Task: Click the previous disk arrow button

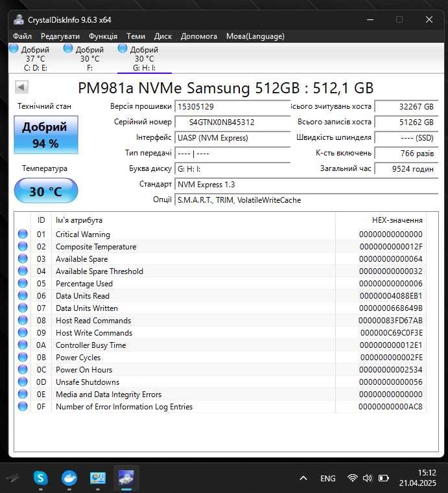Action: pos(21,87)
